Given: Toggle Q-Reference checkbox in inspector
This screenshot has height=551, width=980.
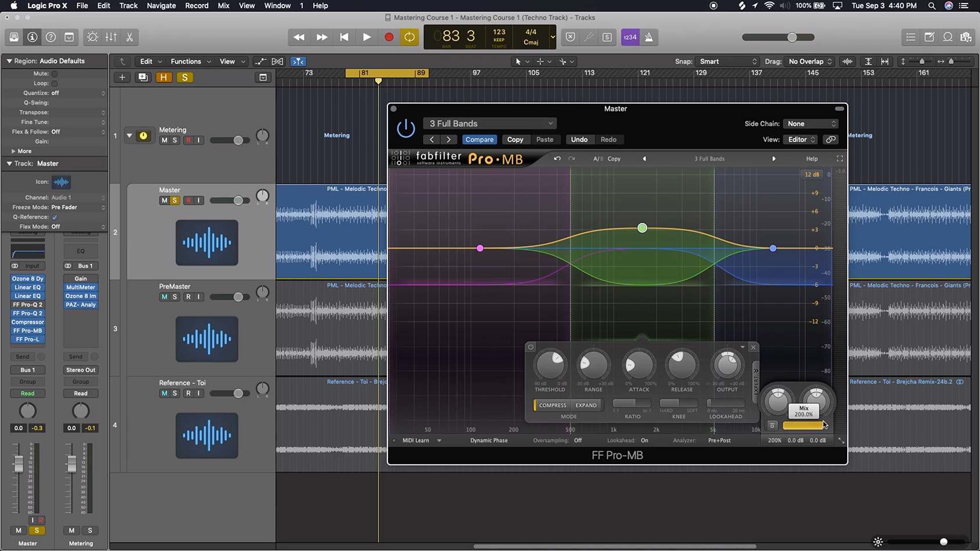Looking at the screenshot, I should click(x=55, y=217).
